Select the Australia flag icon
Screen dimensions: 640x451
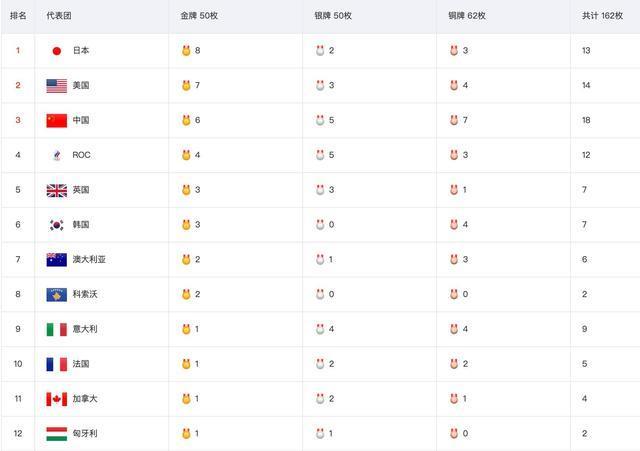pyautogui.click(x=57, y=260)
